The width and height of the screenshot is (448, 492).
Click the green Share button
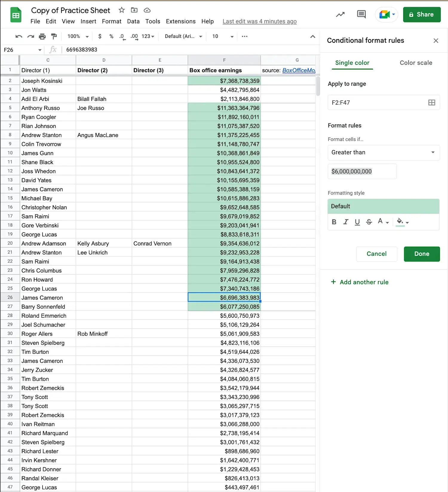click(421, 14)
